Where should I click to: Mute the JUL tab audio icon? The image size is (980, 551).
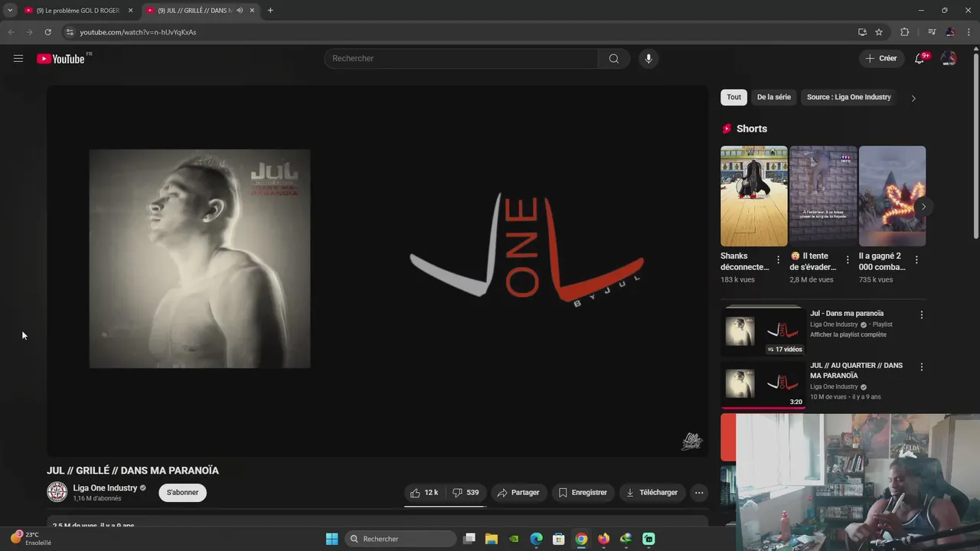click(x=240, y=11)
